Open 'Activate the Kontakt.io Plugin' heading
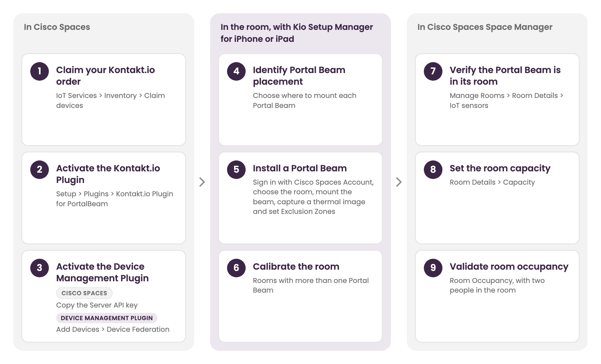 (108, 174)
